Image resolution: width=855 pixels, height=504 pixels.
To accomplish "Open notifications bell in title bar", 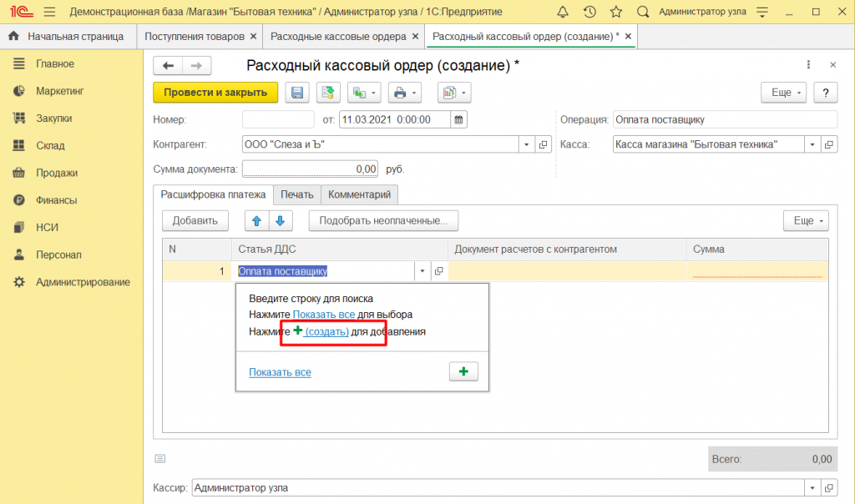I will pos(563,13).
